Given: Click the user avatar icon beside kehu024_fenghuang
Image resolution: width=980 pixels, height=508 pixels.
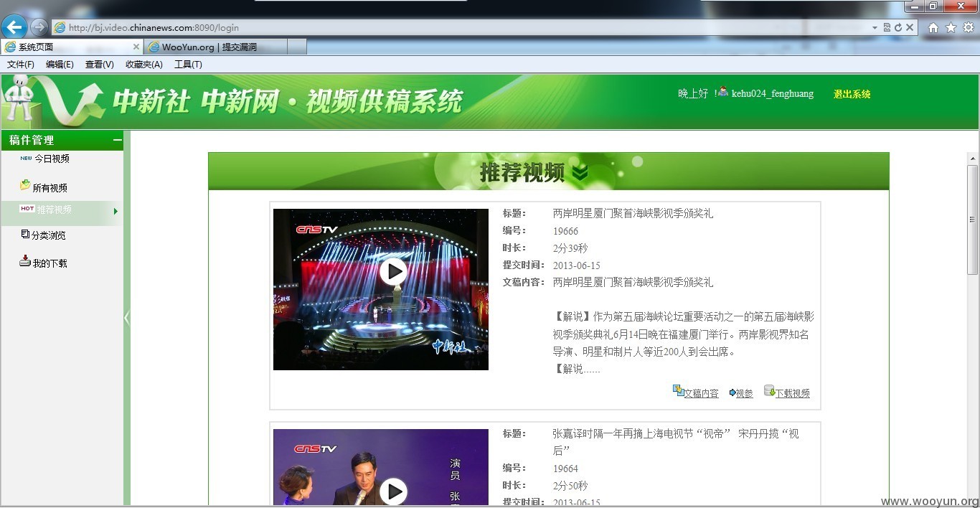Looking at the screenshot, I should (723, 92).
